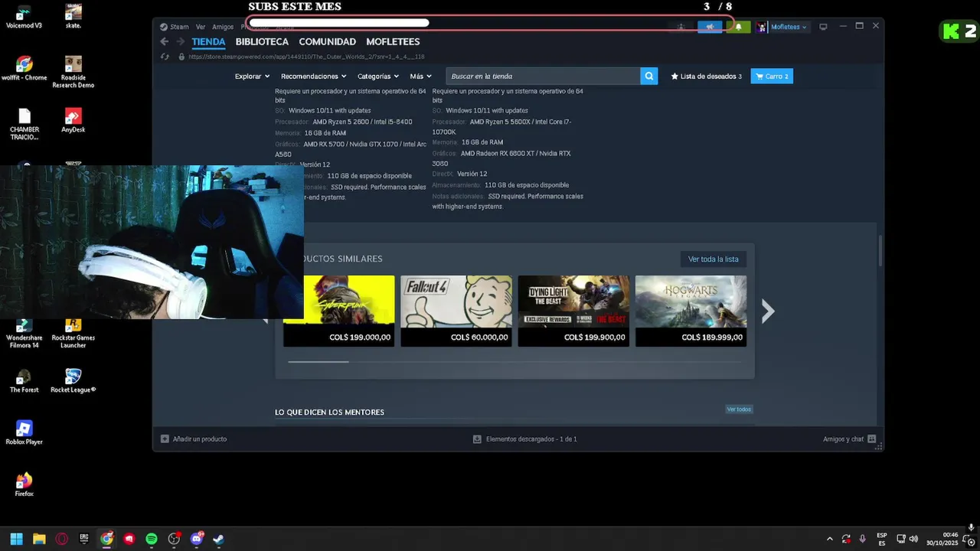Open Epic Games from taskbar
The width and height of the screenshot is (980, 551).
[84, 539]
